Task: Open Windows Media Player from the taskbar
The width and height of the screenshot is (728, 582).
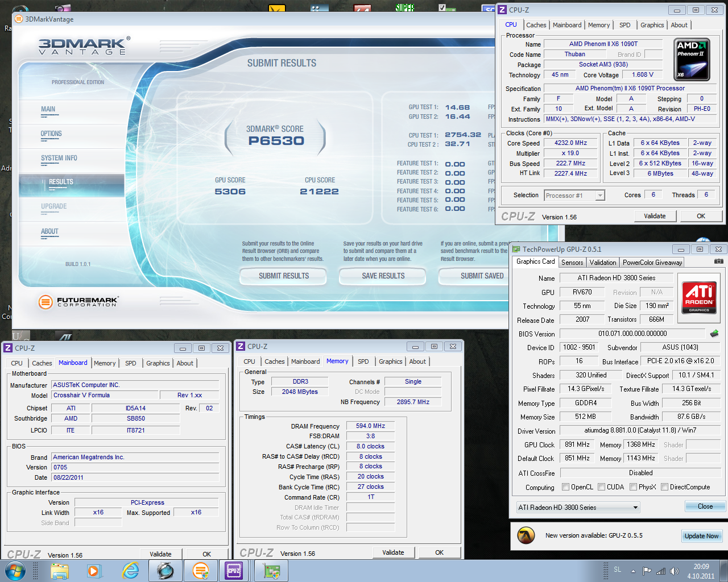Action: tap(94, 571)
